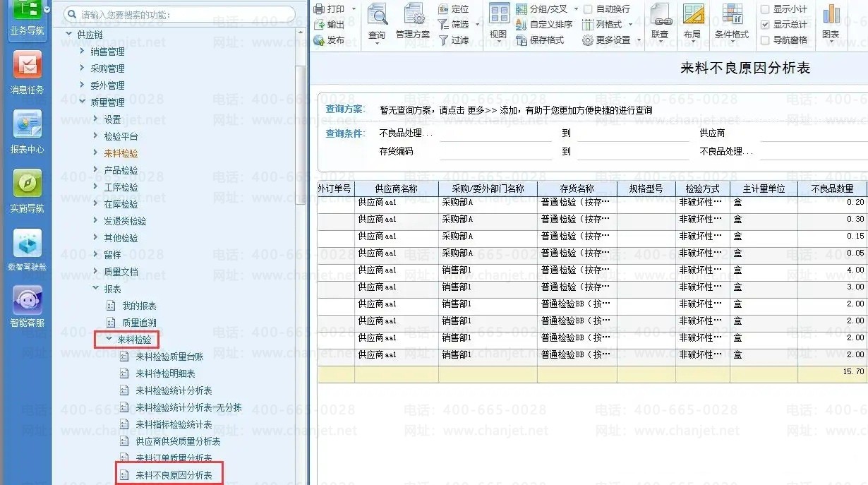Open 来料不良原因分析表 report in the tree

174,475
